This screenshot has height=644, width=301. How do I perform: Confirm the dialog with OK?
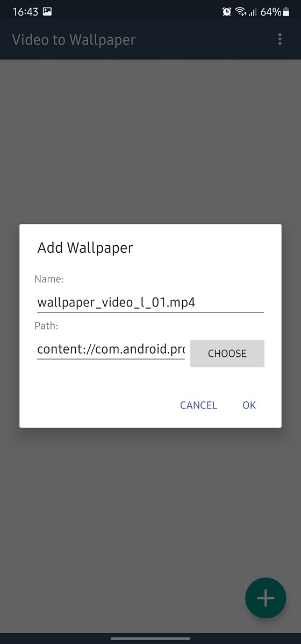[x=249, y=405]
